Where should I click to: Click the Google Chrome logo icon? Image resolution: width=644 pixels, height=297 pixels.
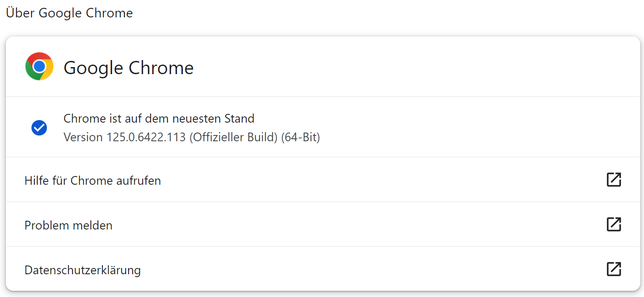click(x=39, y=66)
